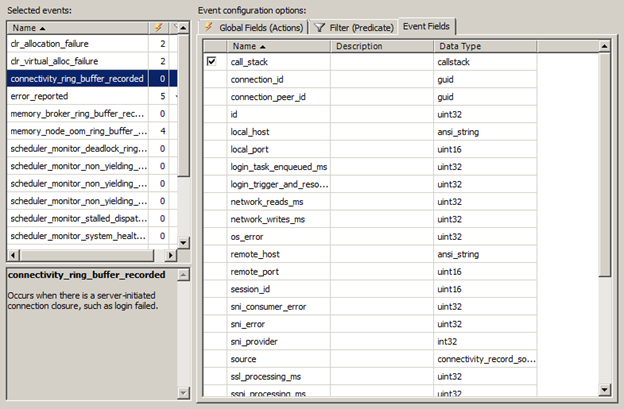Click the login_trigger_and_reso... field
624x409 pixels.
(x=279, y=185)
